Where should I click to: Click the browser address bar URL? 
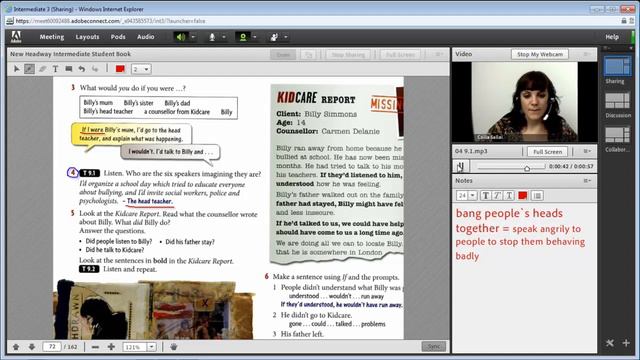(x=110, y=21)
